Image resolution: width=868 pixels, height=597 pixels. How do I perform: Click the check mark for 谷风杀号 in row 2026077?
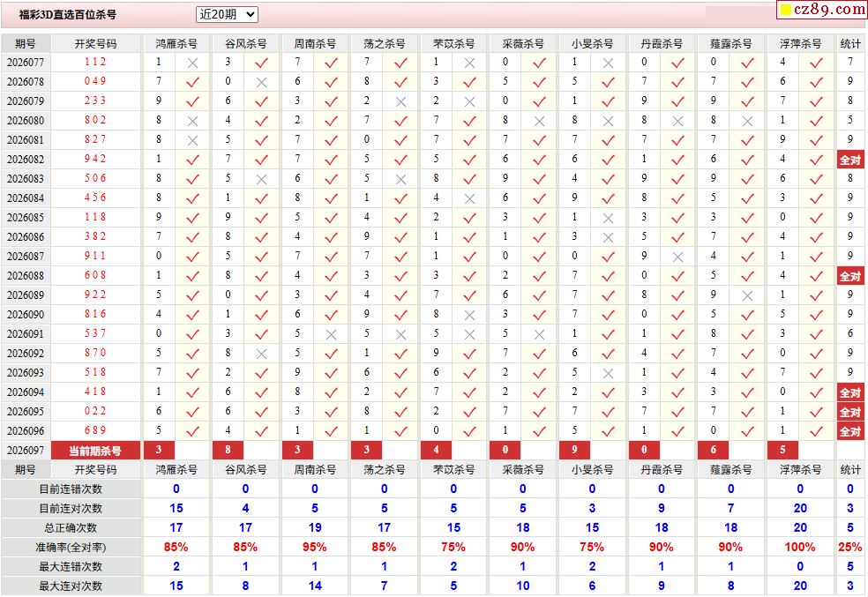[261, 63]
